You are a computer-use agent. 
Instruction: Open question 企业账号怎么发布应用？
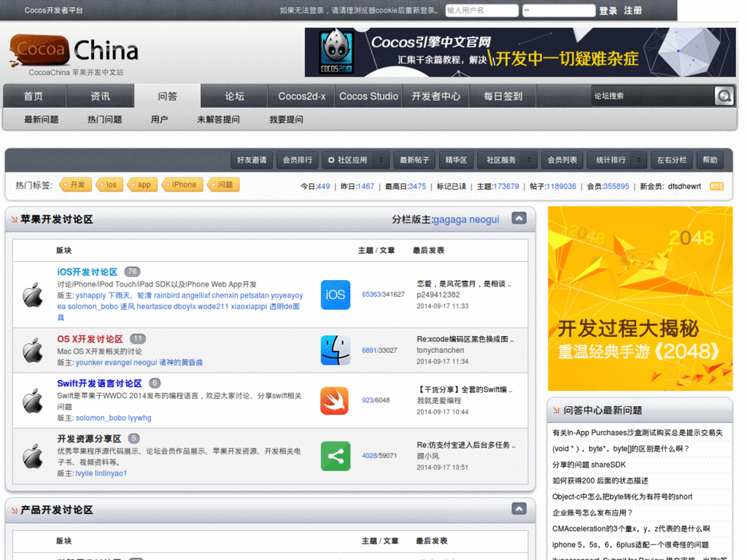coord(592,513)
